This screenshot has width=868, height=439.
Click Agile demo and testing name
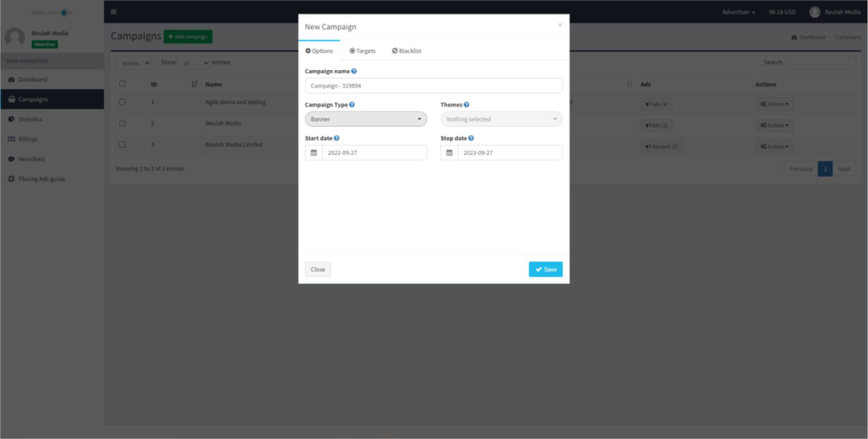coord(235,102)
